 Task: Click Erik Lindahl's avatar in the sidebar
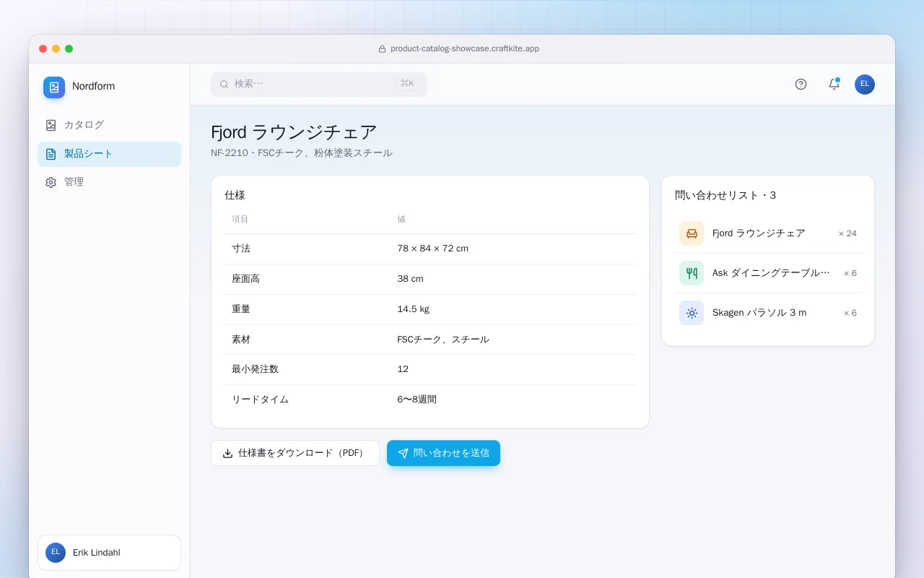point(56,553)
